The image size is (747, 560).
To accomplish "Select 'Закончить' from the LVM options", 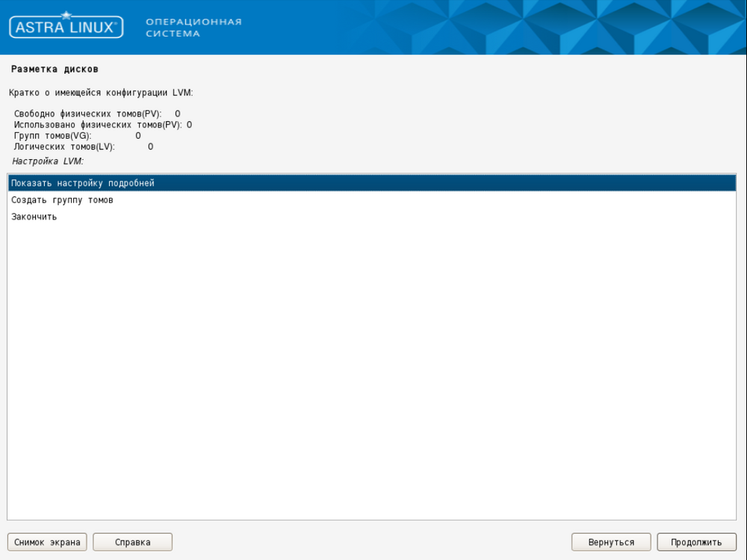I will [34, 217].
